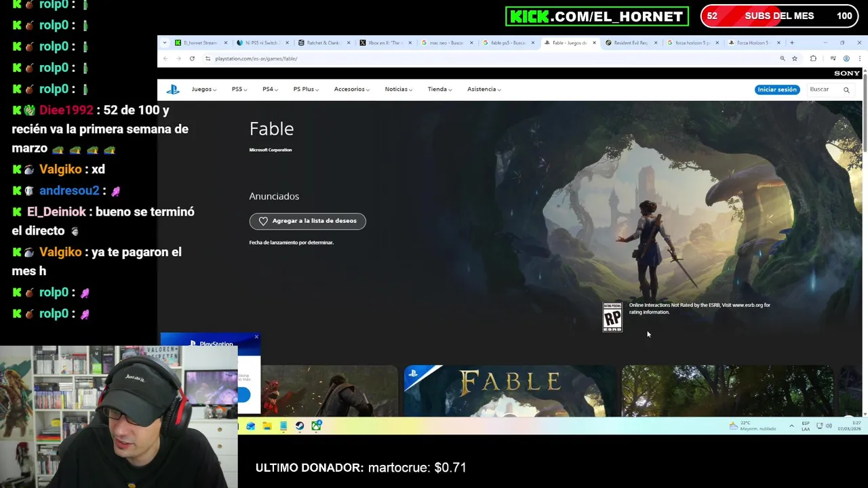This screenshot has height=488, width=868.
Task: Switch to the Ratchet & Clank tab
Action: (323, 43)
